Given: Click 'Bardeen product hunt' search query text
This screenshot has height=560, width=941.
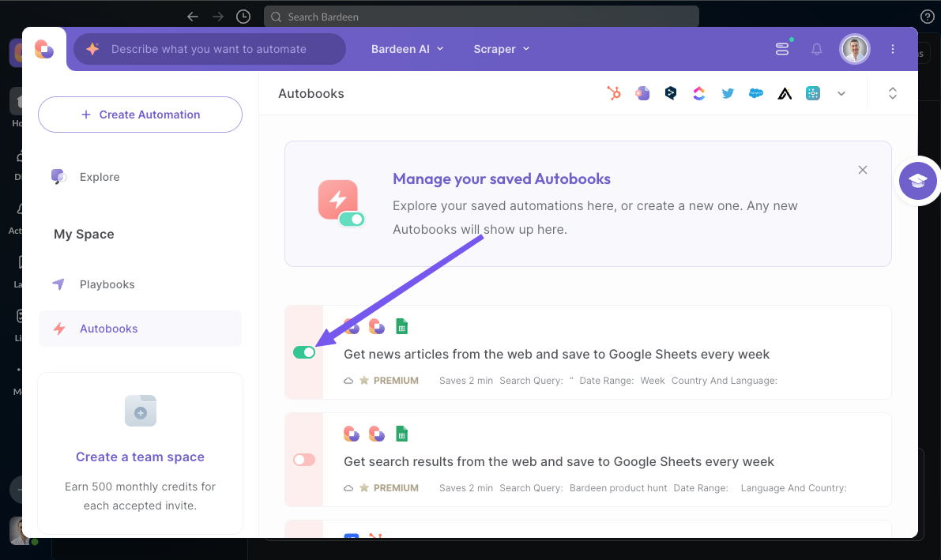Looking at the screenshot, I should click(618, 488).
